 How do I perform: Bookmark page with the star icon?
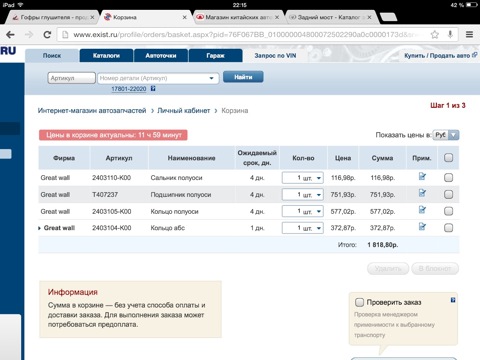[434, 34]
